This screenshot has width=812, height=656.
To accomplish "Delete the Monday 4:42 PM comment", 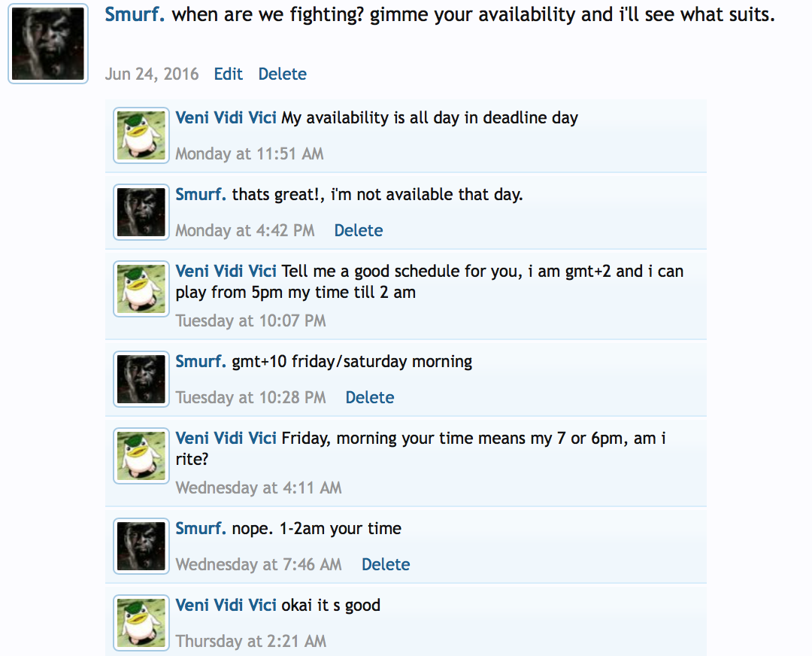I will 359,230.
